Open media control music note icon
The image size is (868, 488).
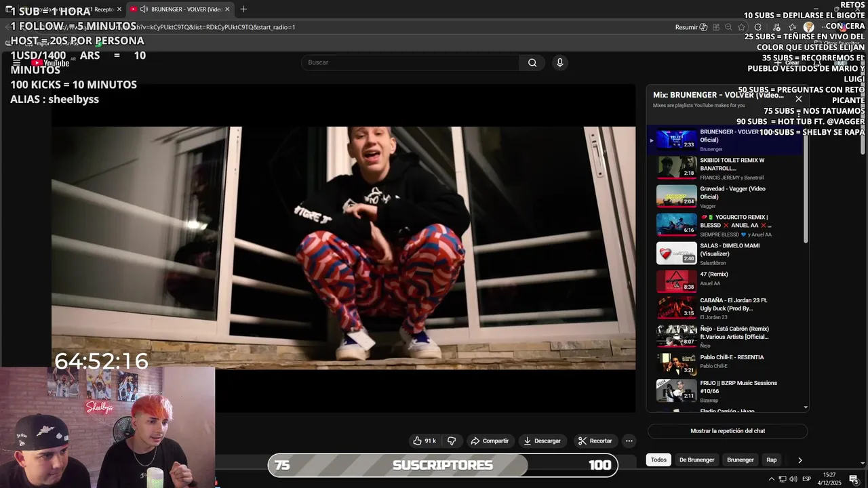(x=777, y=27)
